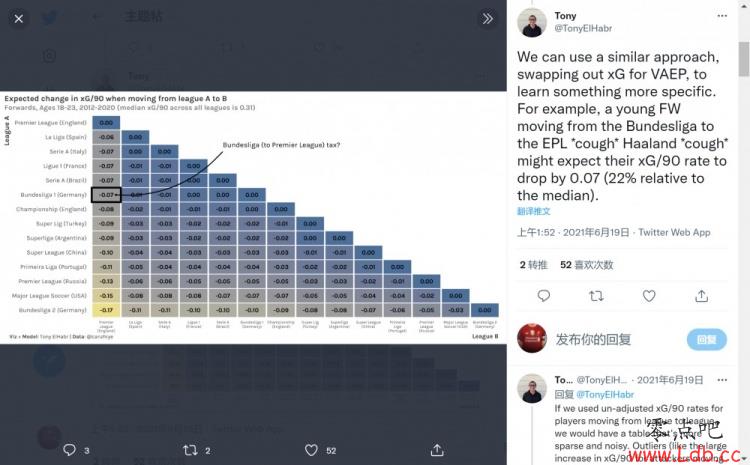Click the reply input field

[617, 340]
